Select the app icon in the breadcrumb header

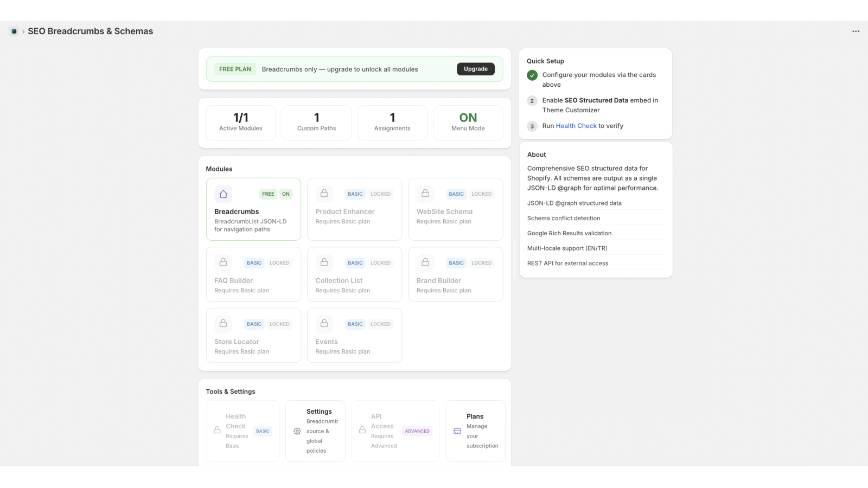coord(14,31)
